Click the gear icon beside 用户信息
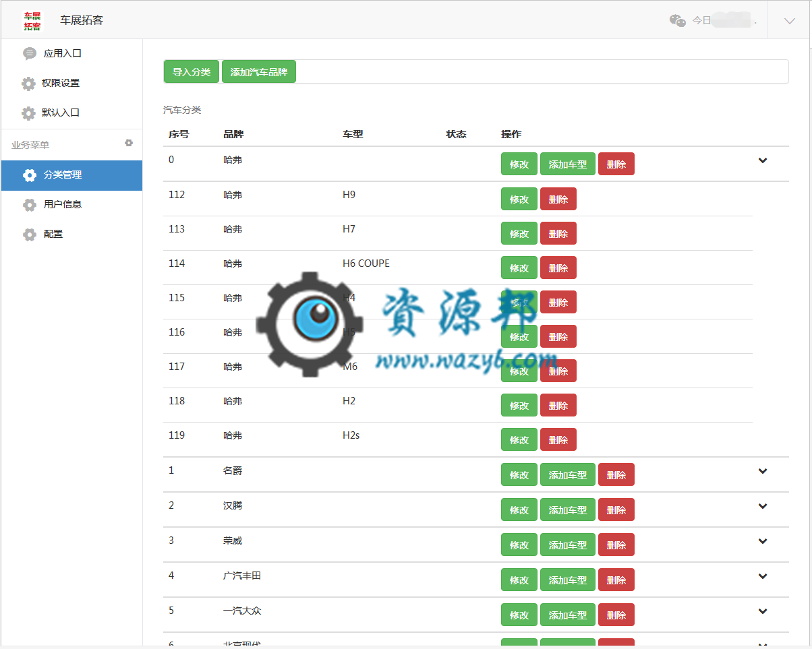This screenshot has width=812, height=649. (x=30, y=205)
